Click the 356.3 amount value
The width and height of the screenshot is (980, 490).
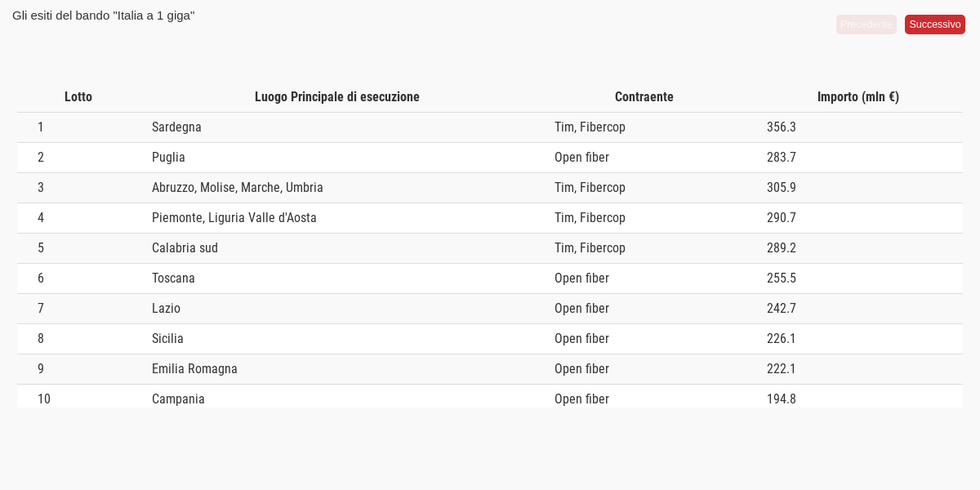[782, 127]
